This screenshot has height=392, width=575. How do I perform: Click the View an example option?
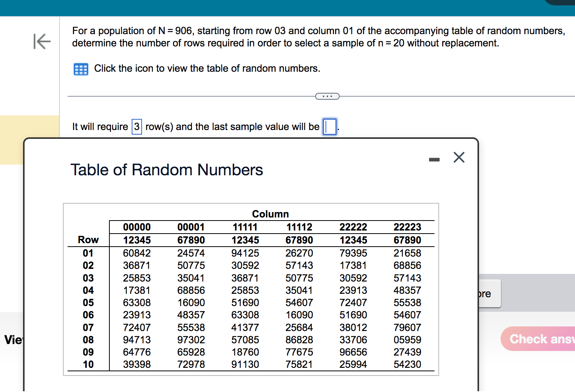(13, 340)
